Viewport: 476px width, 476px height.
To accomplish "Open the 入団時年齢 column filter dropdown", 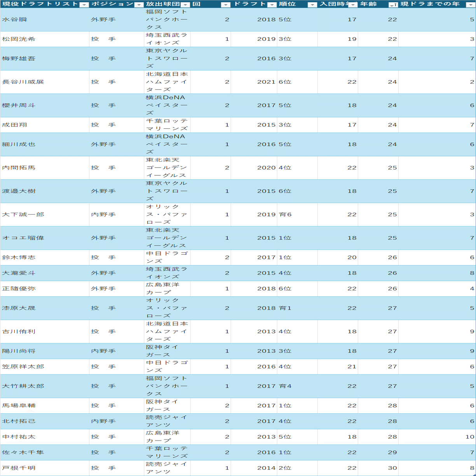I will pyautogui.click(x=353, y=5).
